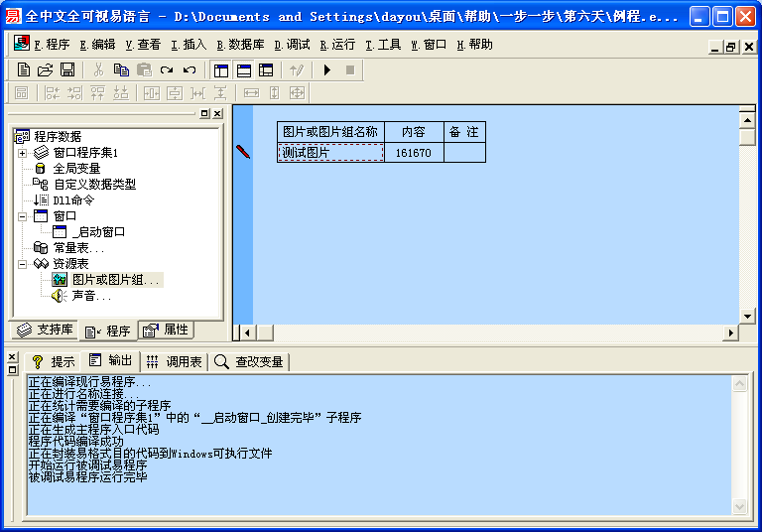Viewport: 762px width, 532px height.
Task: Click the Copy toolbar icon
Action: (121, 70)
